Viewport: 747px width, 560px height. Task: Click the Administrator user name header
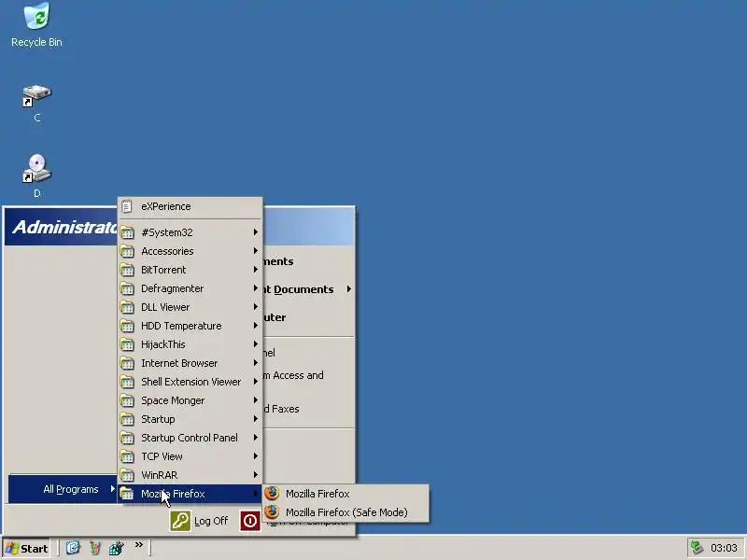tap(64, 227)
